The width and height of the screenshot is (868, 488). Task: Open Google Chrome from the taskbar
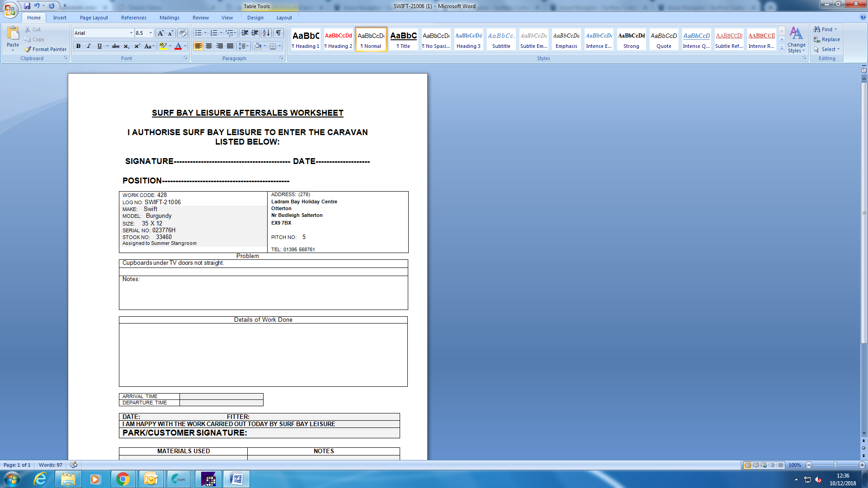[x=123, y=479]
